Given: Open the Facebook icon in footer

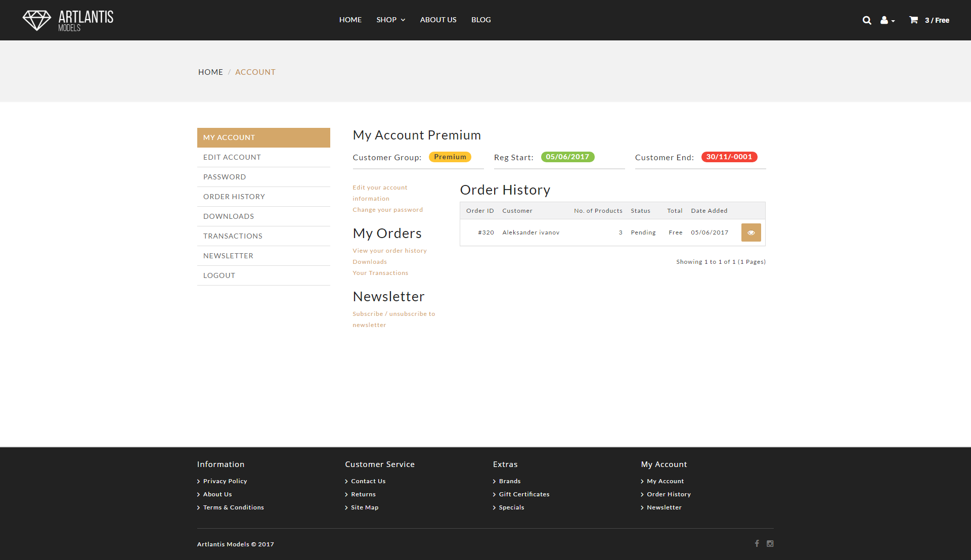Looking at the screenshot, I should point(757,543).
